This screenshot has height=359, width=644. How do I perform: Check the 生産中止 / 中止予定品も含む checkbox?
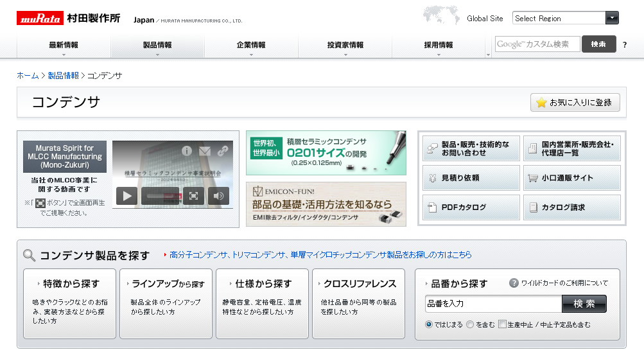(x=503, y=324)
